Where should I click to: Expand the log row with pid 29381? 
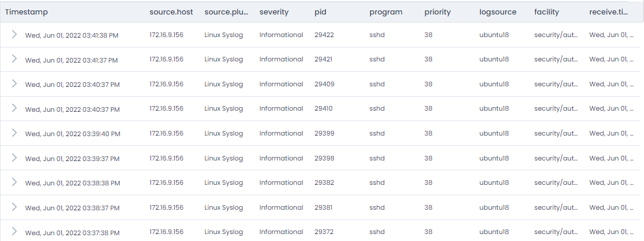(14, 207)
